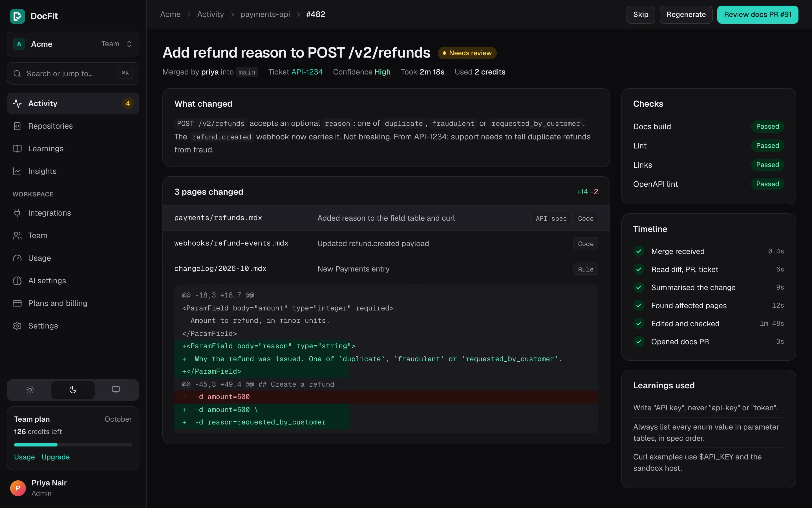Focus the Search or jump to field

point(73,74)
